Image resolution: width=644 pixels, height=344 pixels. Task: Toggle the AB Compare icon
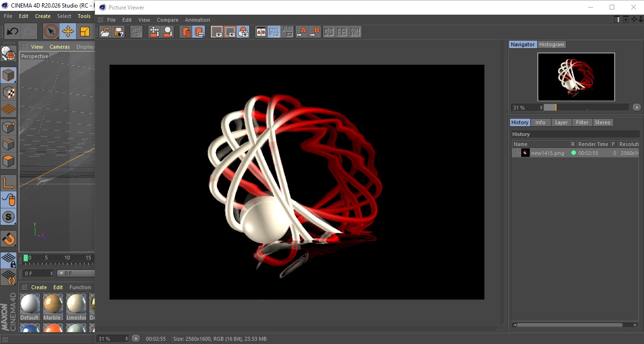coord(261,32)
